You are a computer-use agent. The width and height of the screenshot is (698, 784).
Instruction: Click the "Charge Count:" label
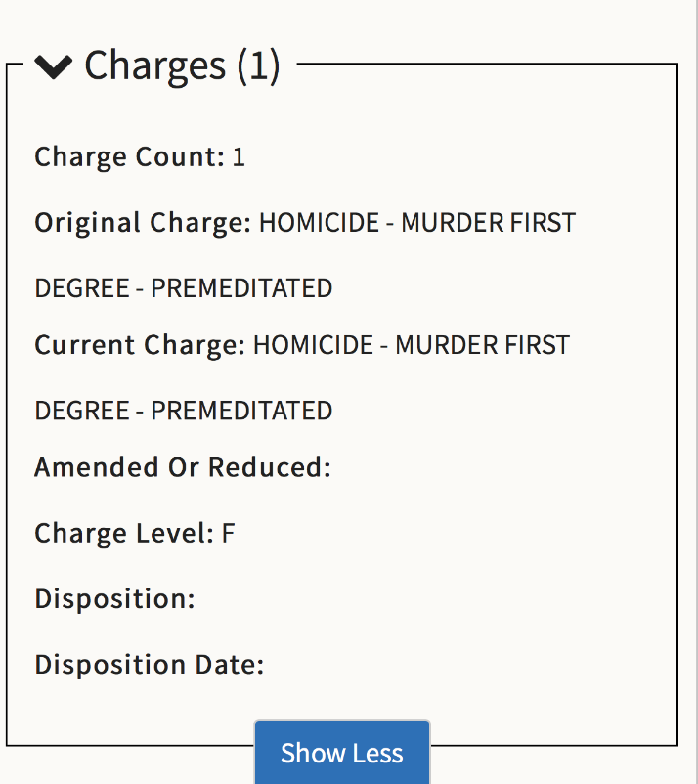[129, 157]
